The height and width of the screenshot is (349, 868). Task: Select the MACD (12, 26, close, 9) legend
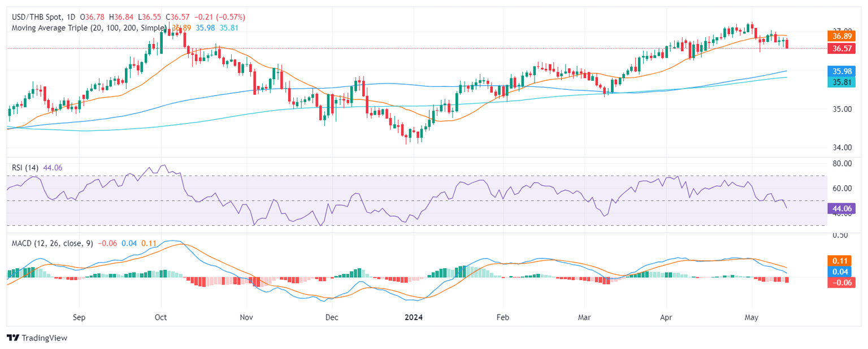52,243
